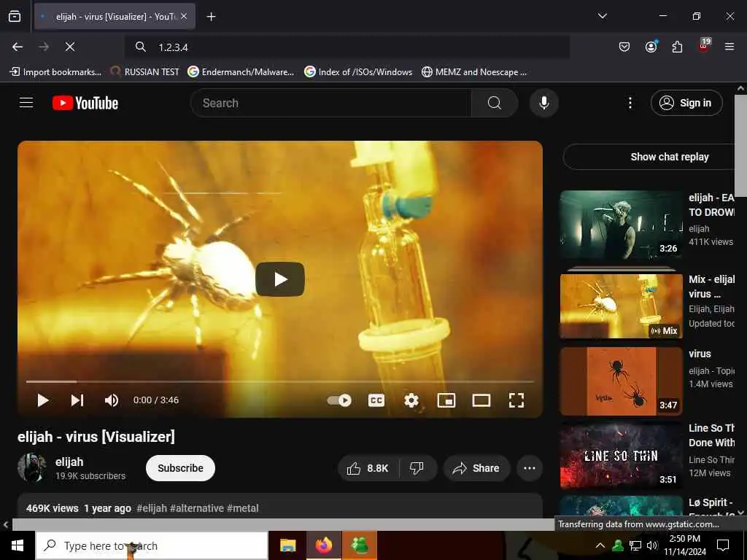This screenshot has width=747, height=560.
Task: Start voice search with the microphone
Action: (543, 103)
